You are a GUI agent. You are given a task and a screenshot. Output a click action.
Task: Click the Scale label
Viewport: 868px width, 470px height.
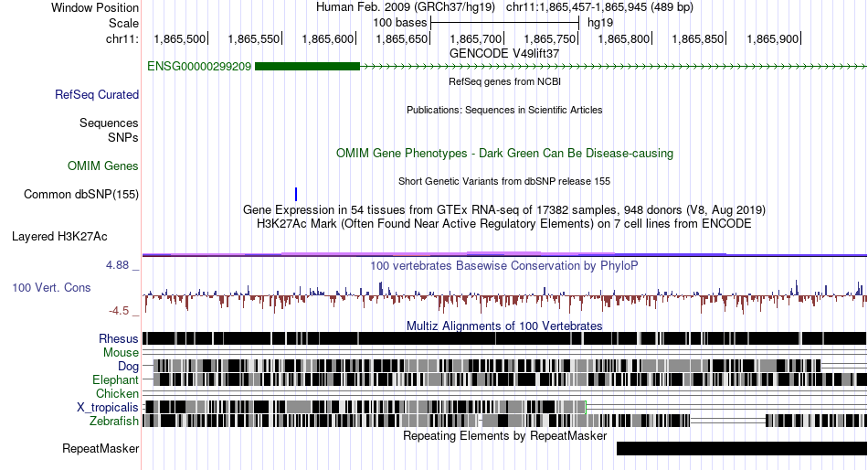pos(123,23)
